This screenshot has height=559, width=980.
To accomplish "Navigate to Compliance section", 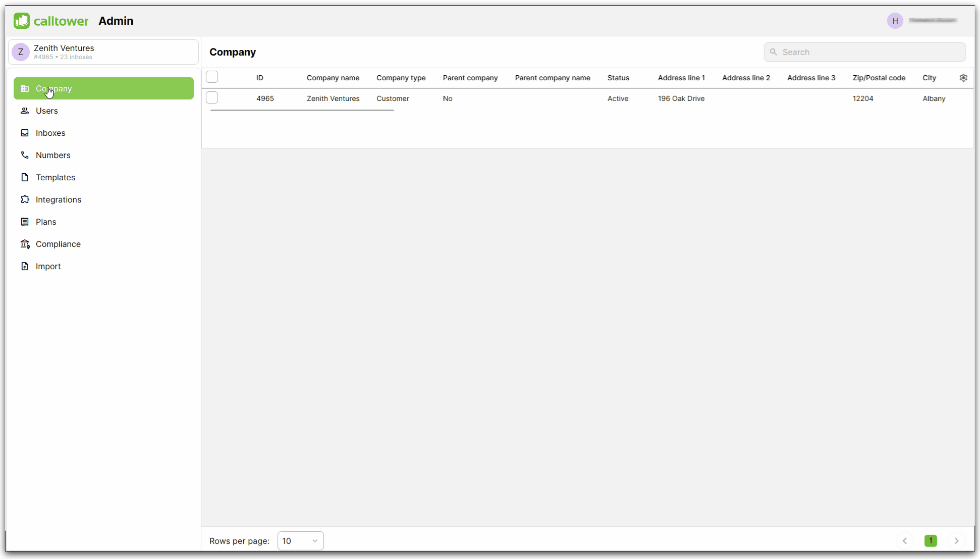I will point(58,244).
